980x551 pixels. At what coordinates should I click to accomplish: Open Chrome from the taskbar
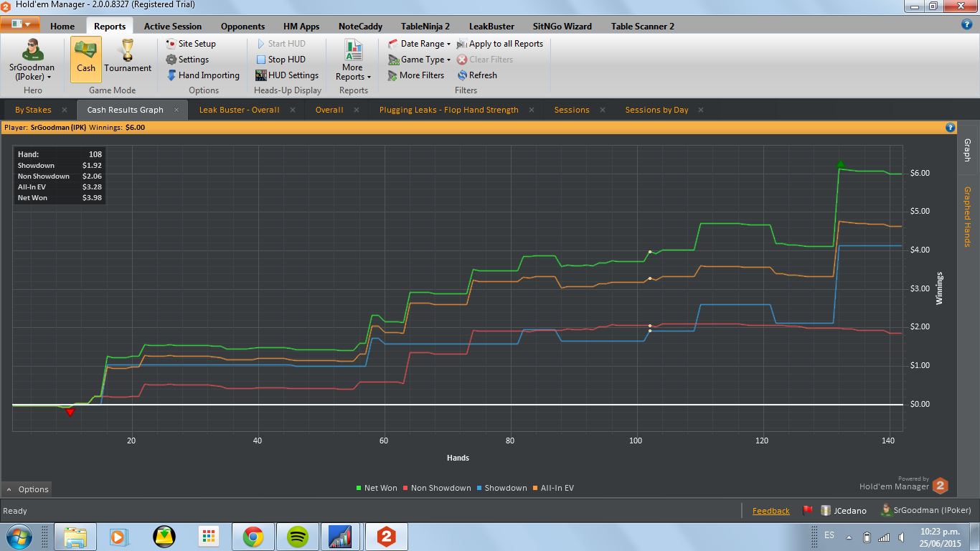(x=253, y=537)
